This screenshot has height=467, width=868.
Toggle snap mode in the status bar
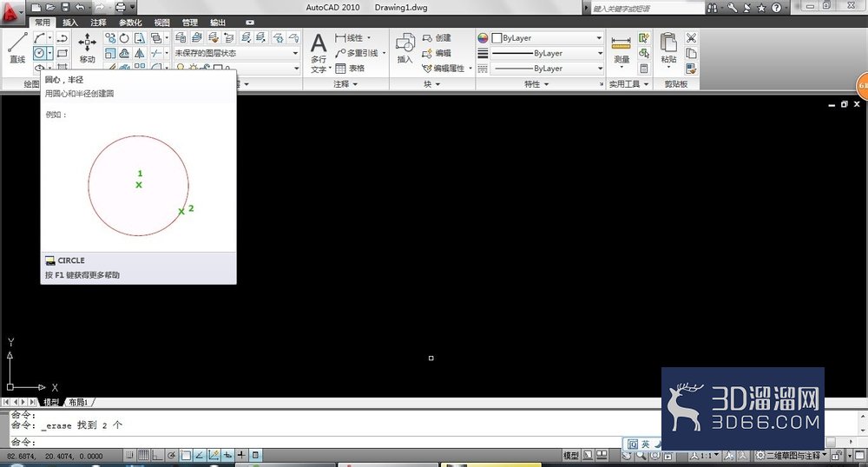pos(129,456)
